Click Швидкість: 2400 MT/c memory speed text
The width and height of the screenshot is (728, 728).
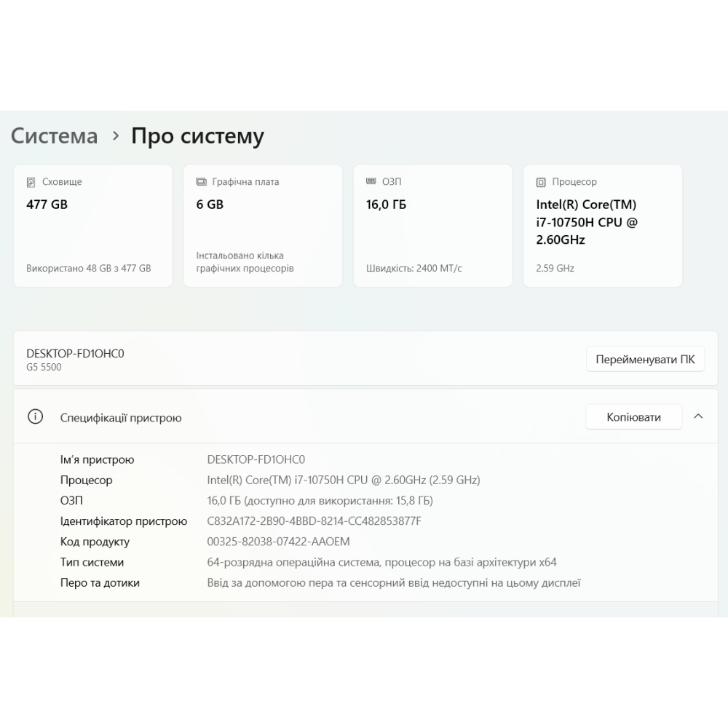coord(414,268)
